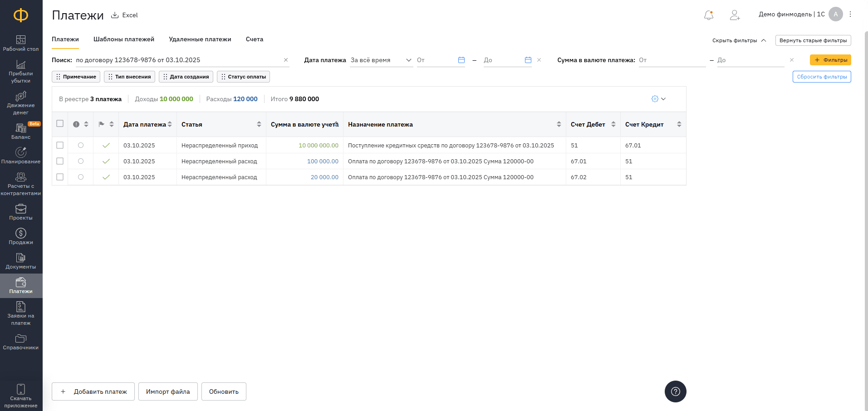Image resolution: width=868 pixels, height=411 pixels.
Task: Sort by the Статья column
Action: pyautogui.click(x=259, y=124)
